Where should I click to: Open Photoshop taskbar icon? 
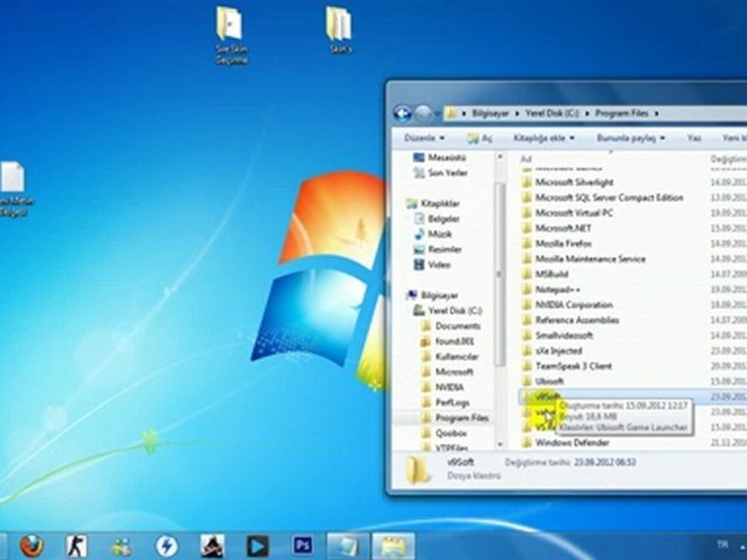click(x=303, y=546)
